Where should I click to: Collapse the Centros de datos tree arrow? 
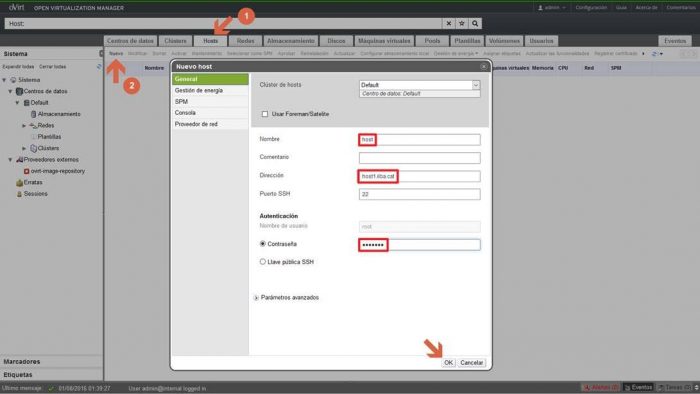pyautogui.click(x=10, y=91)
